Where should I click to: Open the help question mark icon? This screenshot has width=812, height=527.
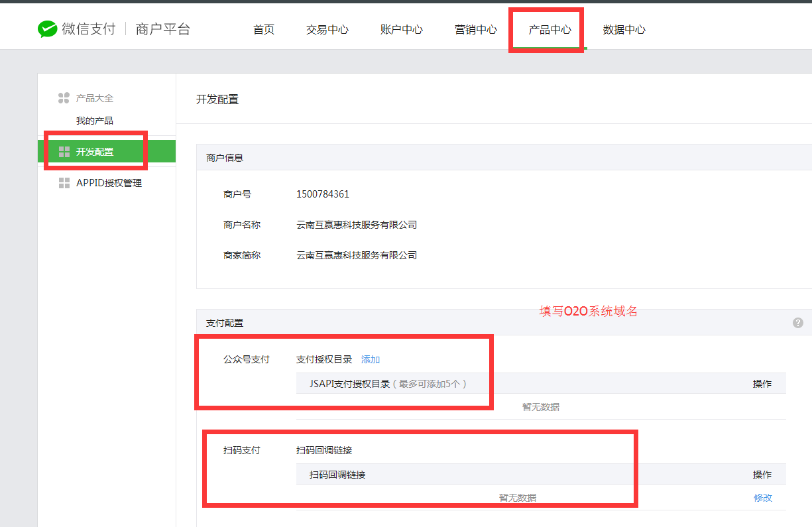[799, 322]
